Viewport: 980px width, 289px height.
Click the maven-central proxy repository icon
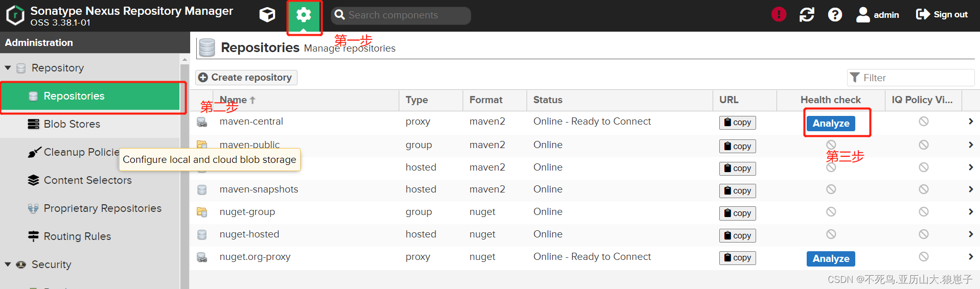click(202, 122)
